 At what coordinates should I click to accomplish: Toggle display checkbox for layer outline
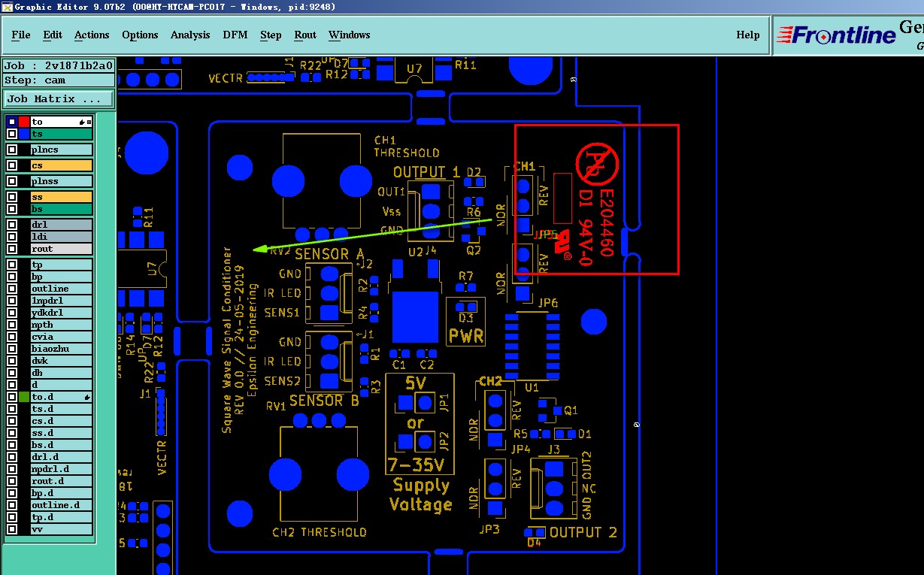pyautogui.click(x=12, y=289)
